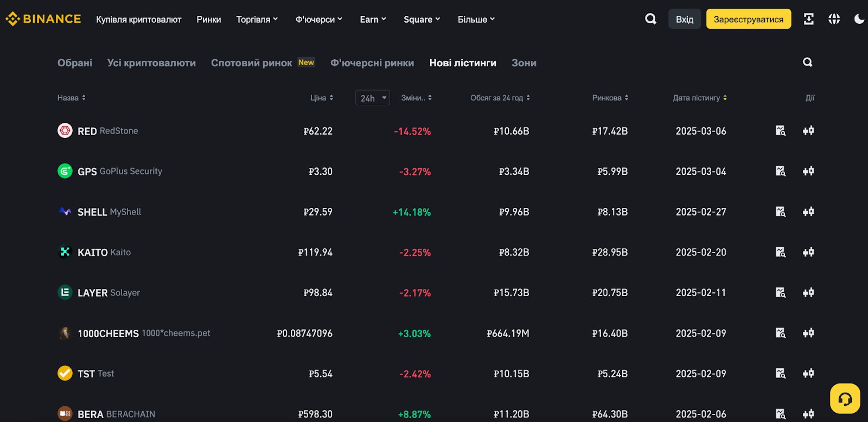Click the Binance logo
868x422 pixels.
coord(43,19)
